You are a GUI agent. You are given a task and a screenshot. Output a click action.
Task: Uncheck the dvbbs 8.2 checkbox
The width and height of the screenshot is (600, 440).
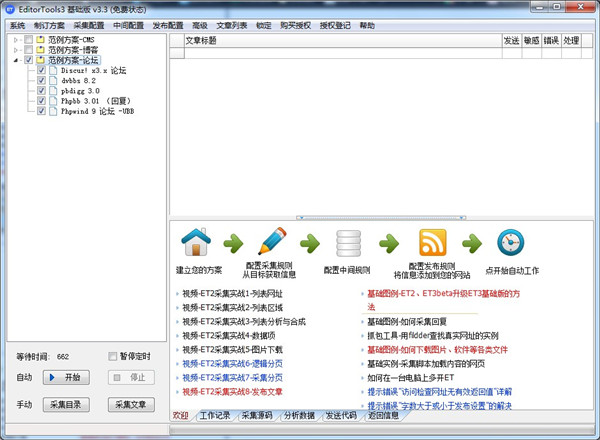[41, 80]
